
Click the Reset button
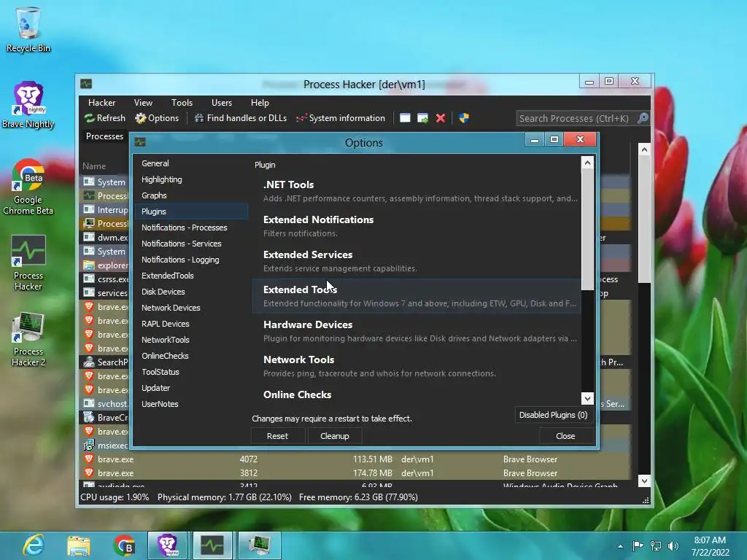[277, 436]
